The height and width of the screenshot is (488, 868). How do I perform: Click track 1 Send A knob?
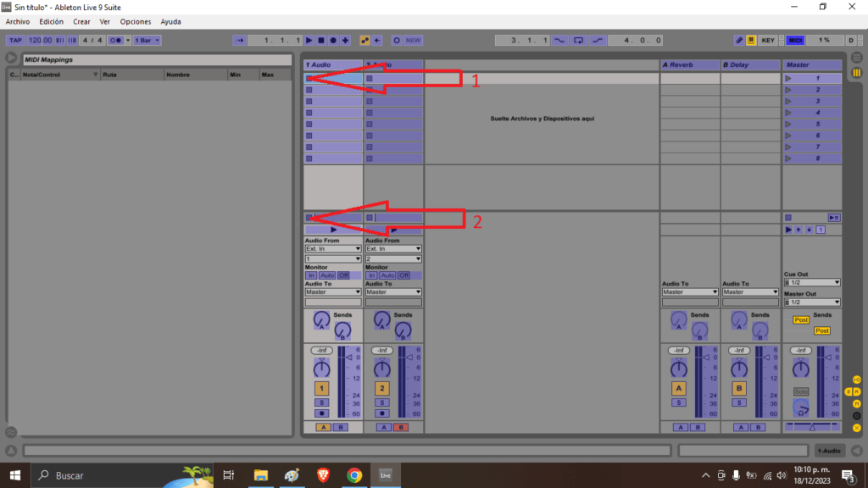pyautogui.click(x=320, y=319)
